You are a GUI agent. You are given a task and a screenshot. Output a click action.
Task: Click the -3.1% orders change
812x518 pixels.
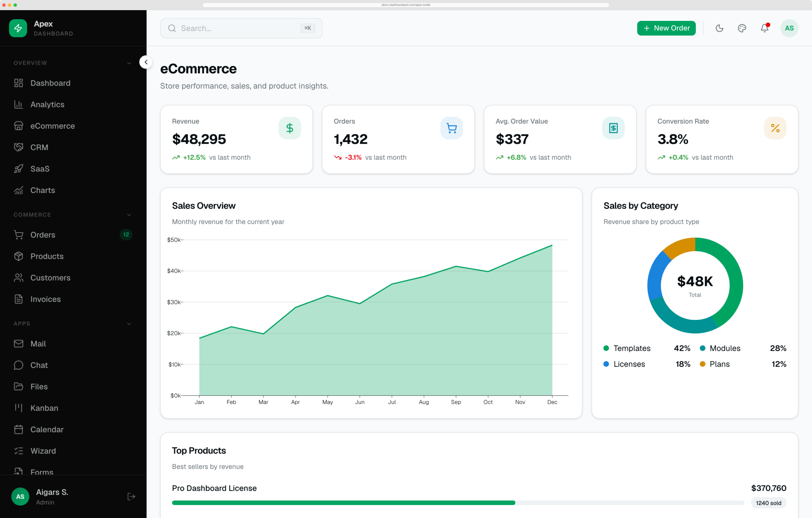coord(353,158)
